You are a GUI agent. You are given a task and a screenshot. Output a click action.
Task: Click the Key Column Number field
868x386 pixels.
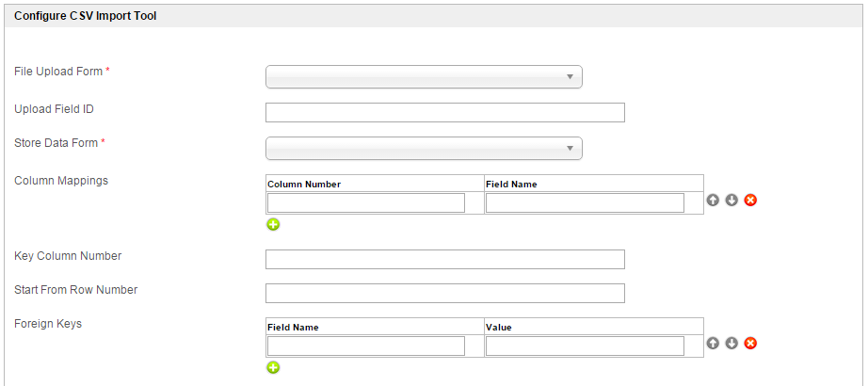click(444, 260)
